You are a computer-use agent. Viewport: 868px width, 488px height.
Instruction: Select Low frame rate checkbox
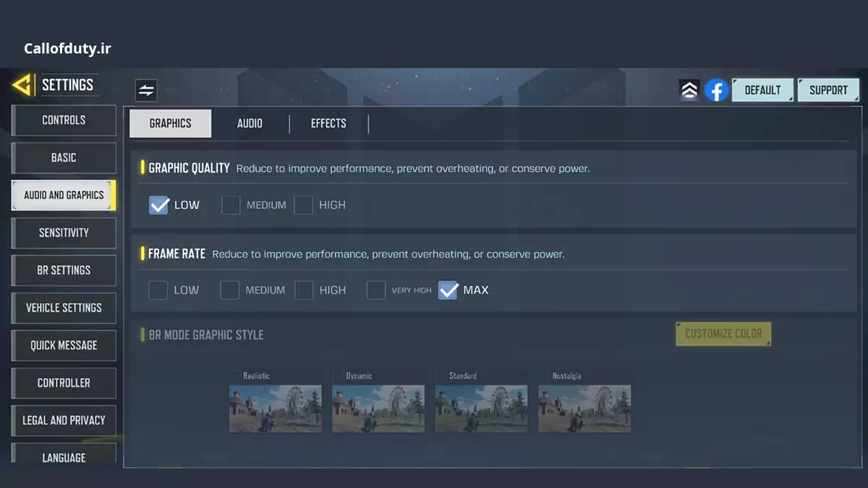click(158, 291)
